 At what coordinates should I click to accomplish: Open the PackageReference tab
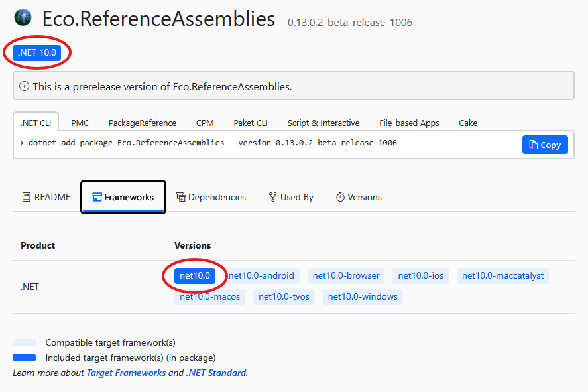pos(143,123)
